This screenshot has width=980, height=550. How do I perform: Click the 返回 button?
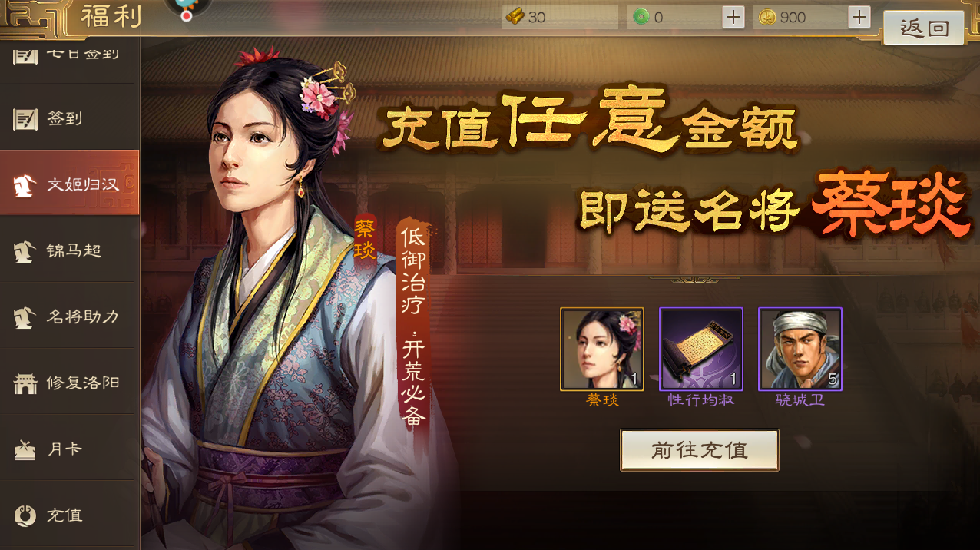[x=924, y=28]
